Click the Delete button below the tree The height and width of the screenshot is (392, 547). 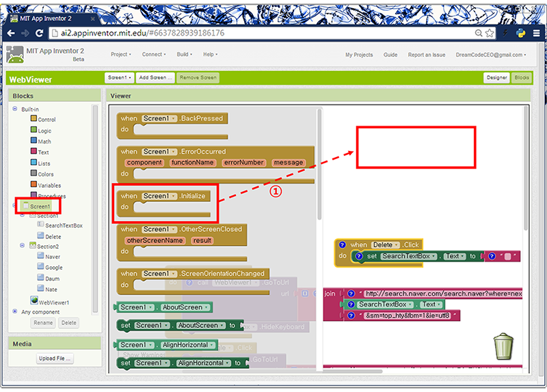(69, 322)
